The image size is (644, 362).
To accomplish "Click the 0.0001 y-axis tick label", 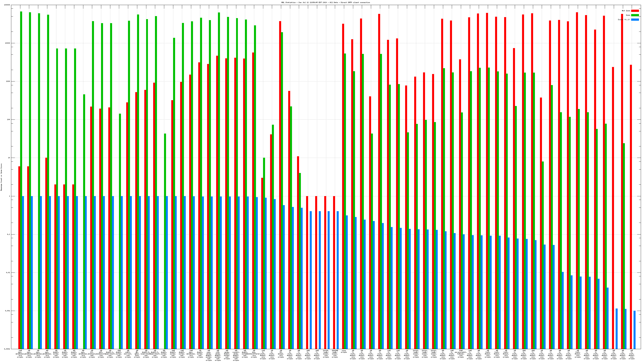I will point(7,349).
